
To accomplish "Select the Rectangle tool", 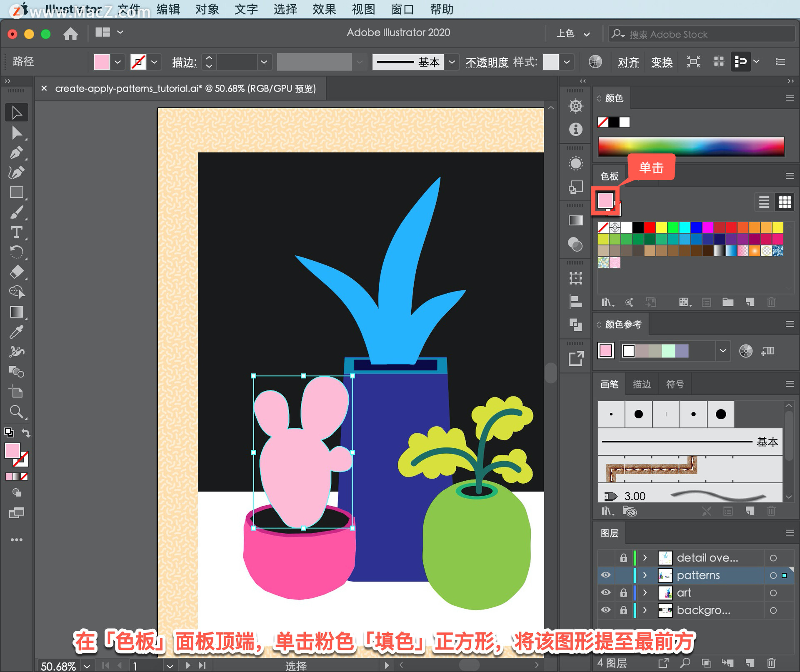I will 16,192.
